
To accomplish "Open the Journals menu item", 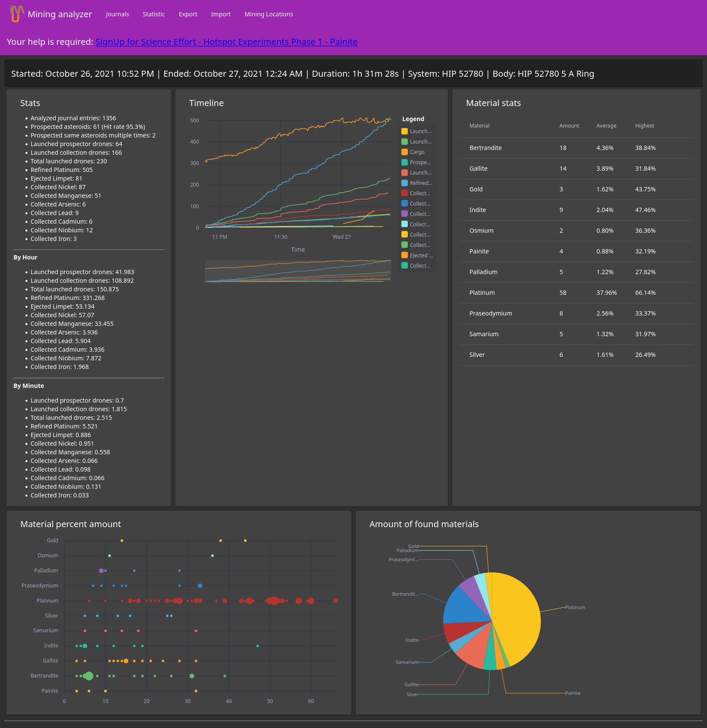I will 117,14.
